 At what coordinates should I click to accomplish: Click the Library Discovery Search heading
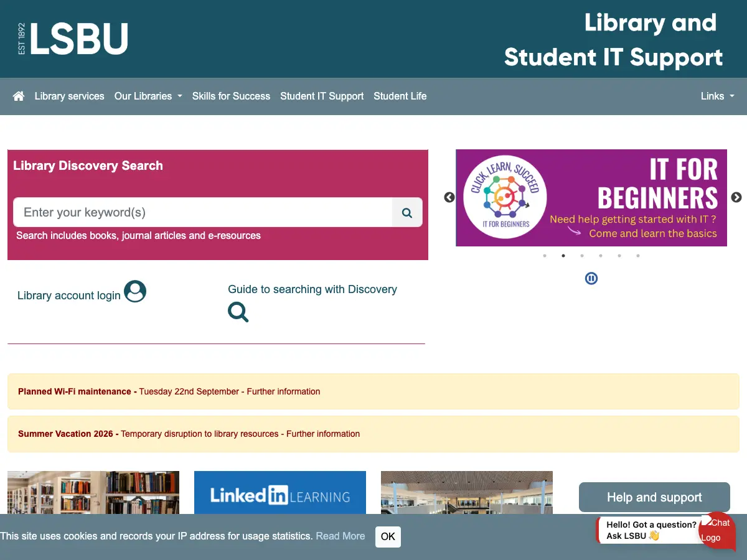coord(88,166)
